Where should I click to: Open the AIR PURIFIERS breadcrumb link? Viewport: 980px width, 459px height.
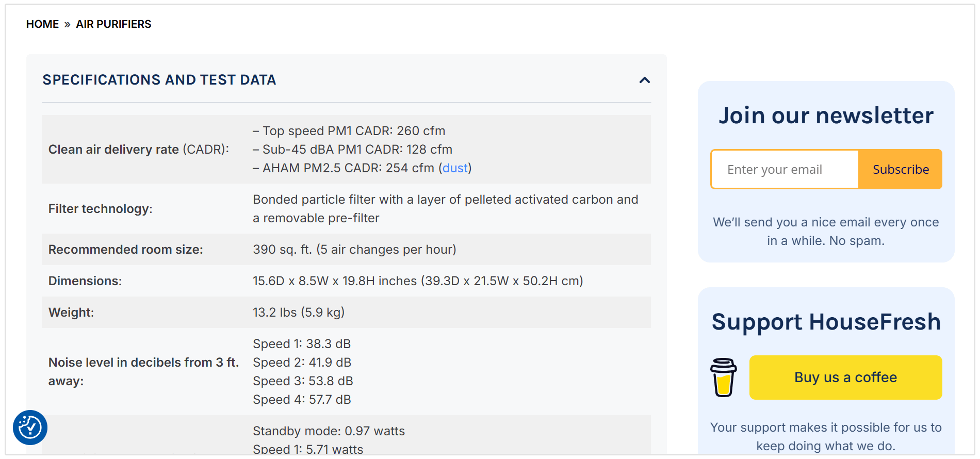point(113,24)
